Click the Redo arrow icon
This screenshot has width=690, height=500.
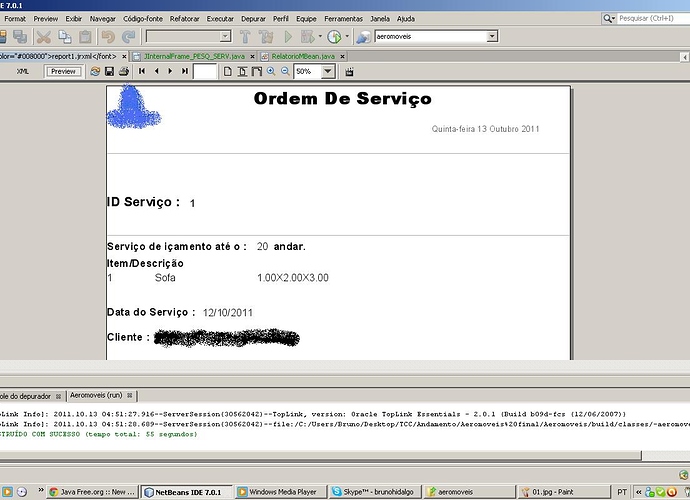point(128,37)
